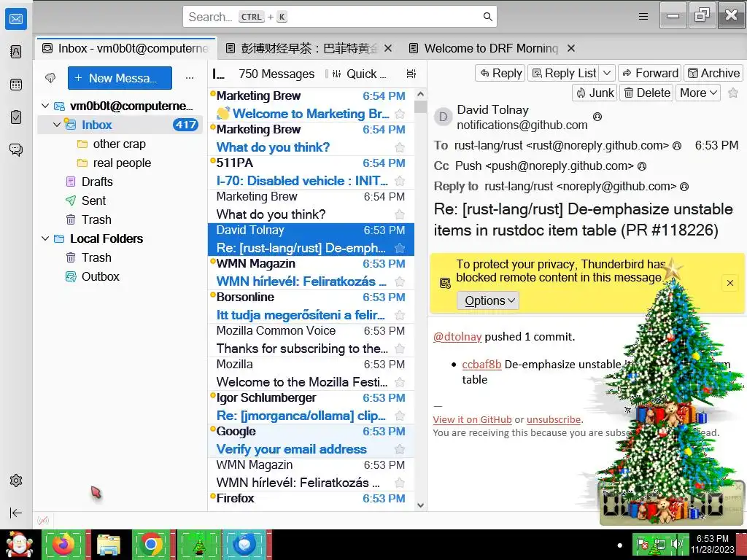Viewport: 747px width, 560px height.
Task: Open Thunderbird settings gear
Action: point(16,481)
